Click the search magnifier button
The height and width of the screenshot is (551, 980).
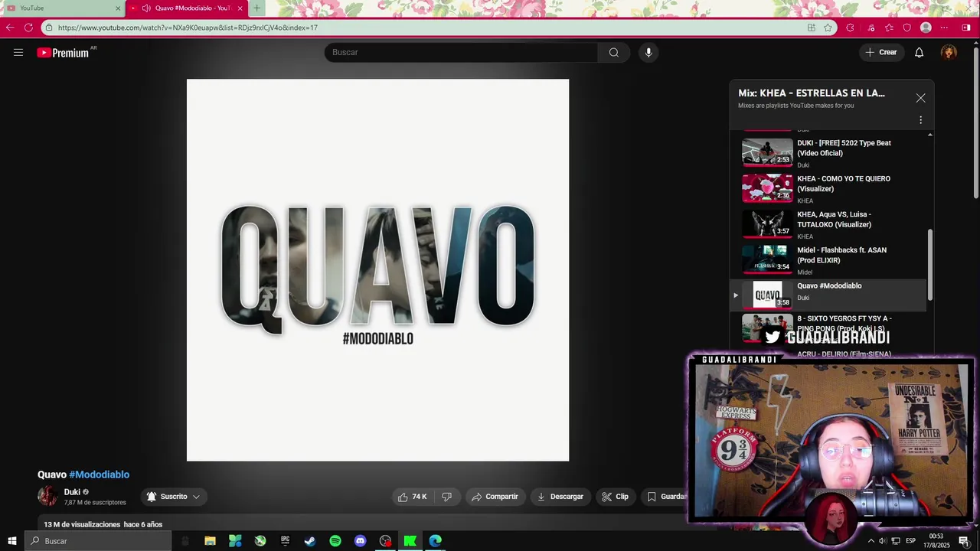pyautogui.click(x=613, y=52)
